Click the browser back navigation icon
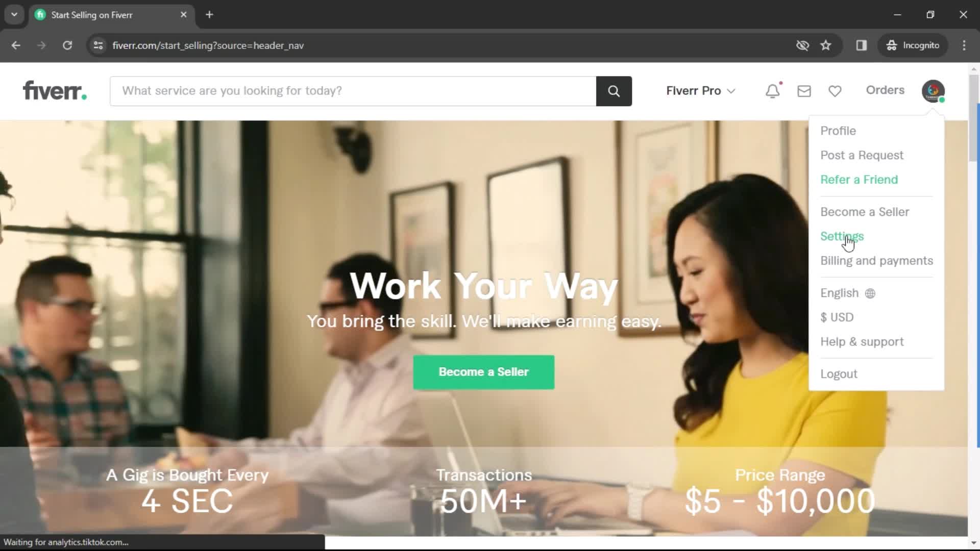Viewport: 980px width, 551px height. (x=16, y=45)
